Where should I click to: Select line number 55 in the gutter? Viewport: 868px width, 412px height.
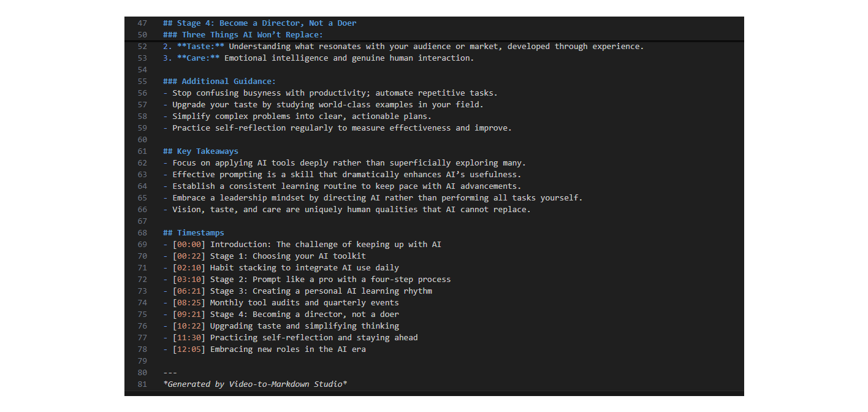click(x=142, y=82)
